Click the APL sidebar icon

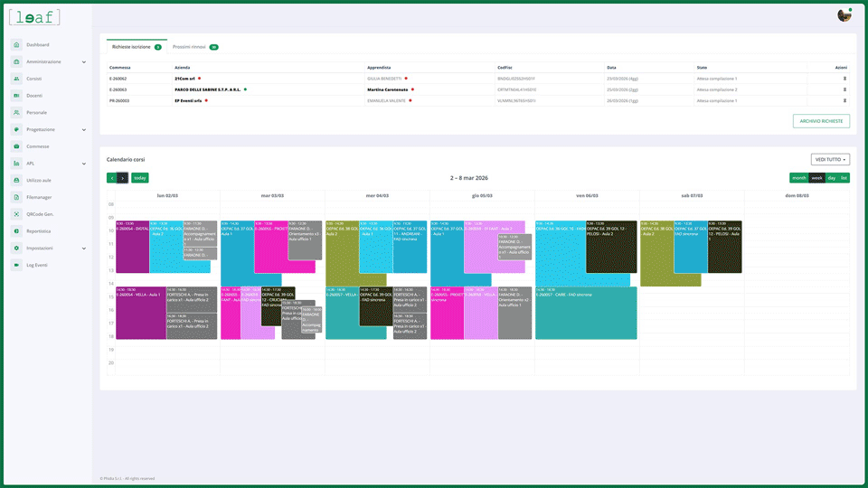click(x=16, y=164)
